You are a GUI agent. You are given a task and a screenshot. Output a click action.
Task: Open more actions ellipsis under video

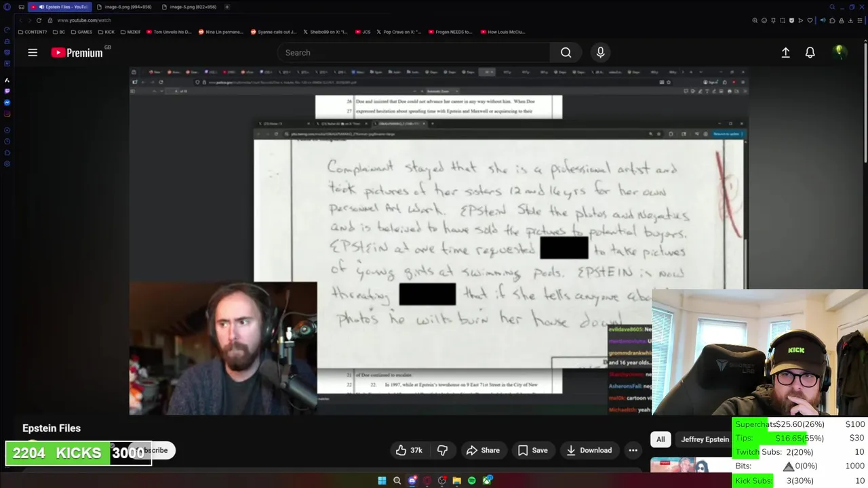coord(633,450)
